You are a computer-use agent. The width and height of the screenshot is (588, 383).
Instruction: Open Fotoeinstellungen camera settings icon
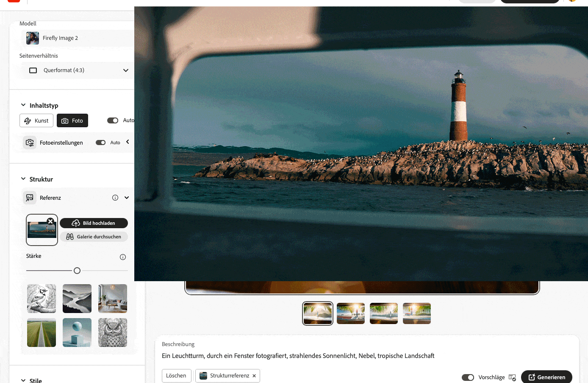(x=30, y=143)
